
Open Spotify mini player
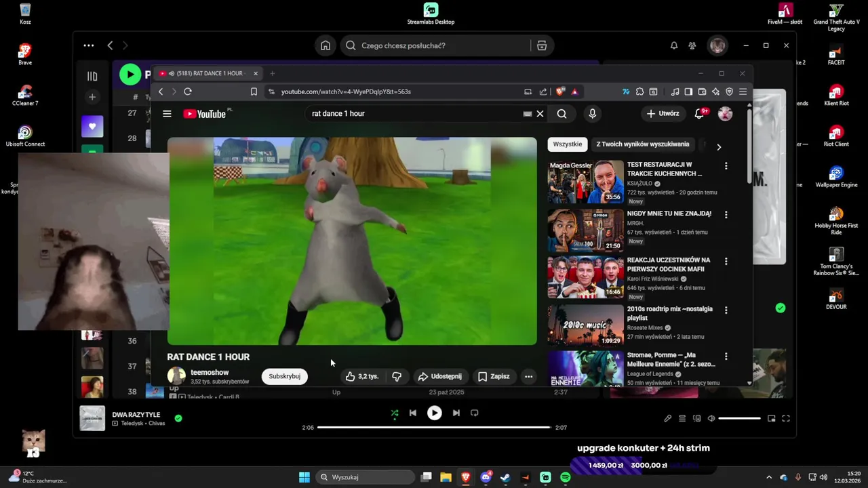771,419
